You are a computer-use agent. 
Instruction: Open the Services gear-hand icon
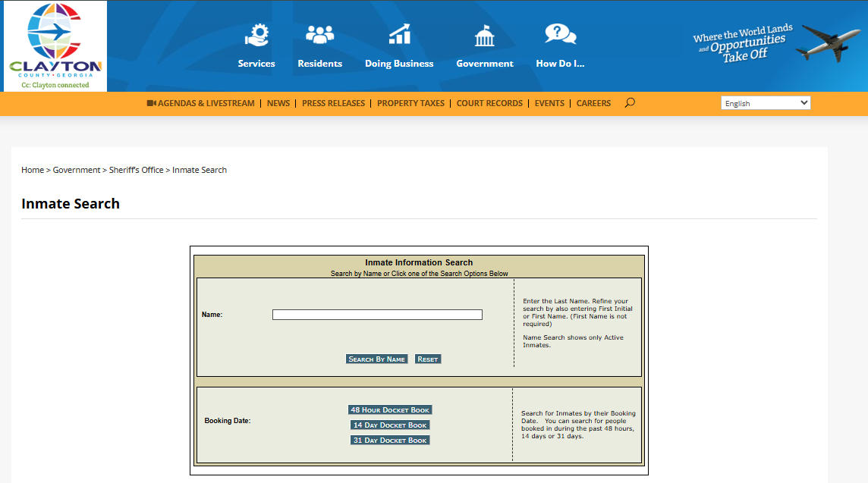click(x=256, y=35)
